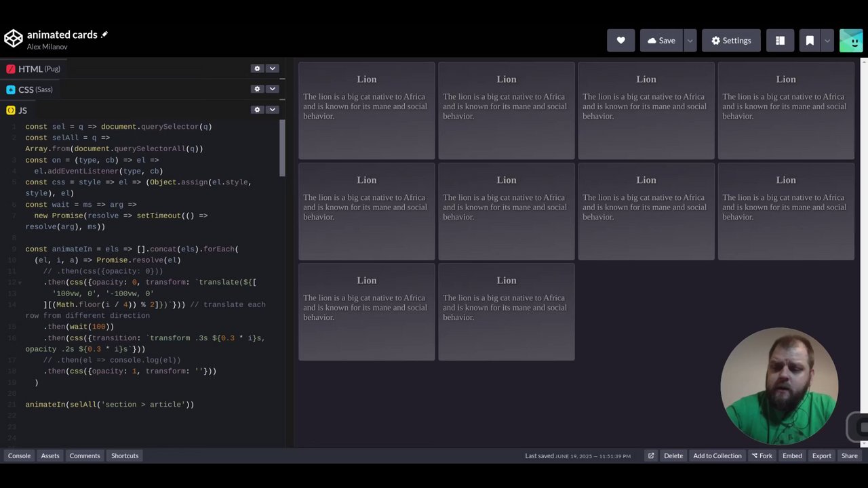The height and width of the screenshot is (488, 868).
Task: Open the HTML panel settings gear
Action: pyautogui.click(x=257, y=68)
